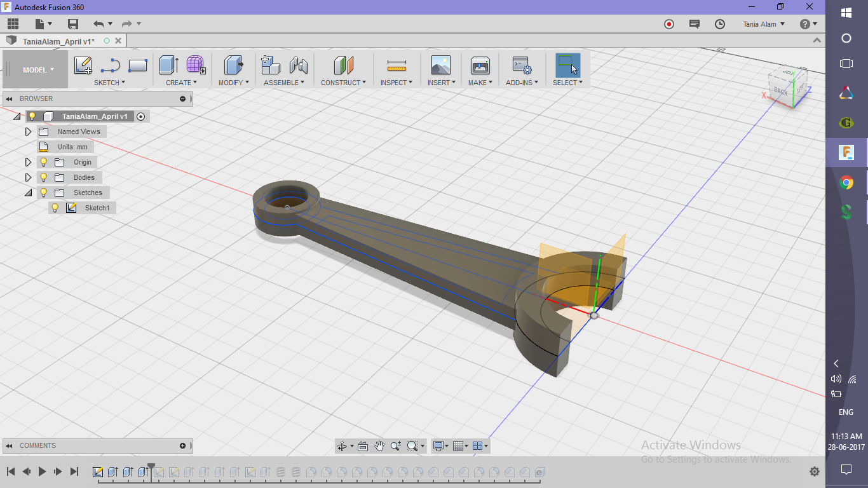Open the ASSEMBLE dropdown menu
This screenshot has height=488, width=868.
click(284, 83)
